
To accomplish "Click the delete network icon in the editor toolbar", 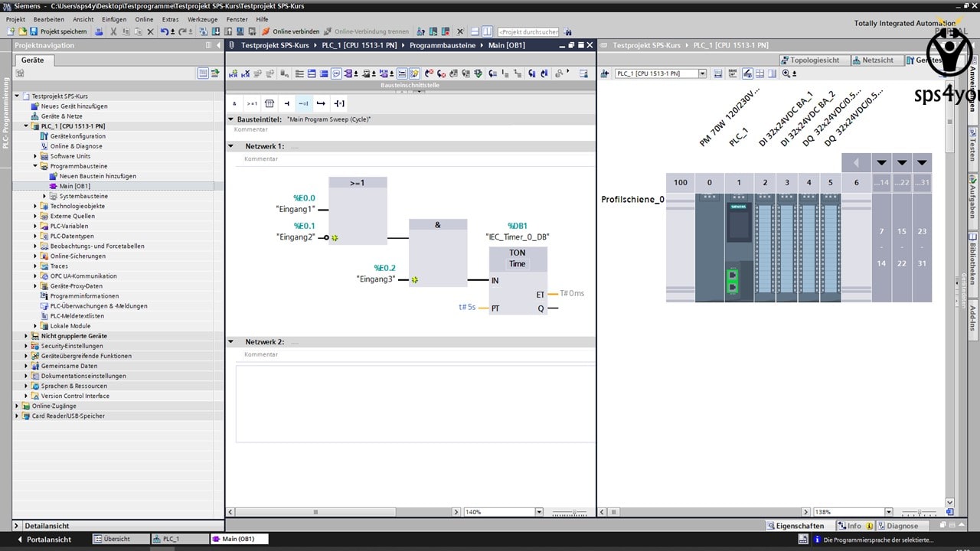I will [246, 73].
